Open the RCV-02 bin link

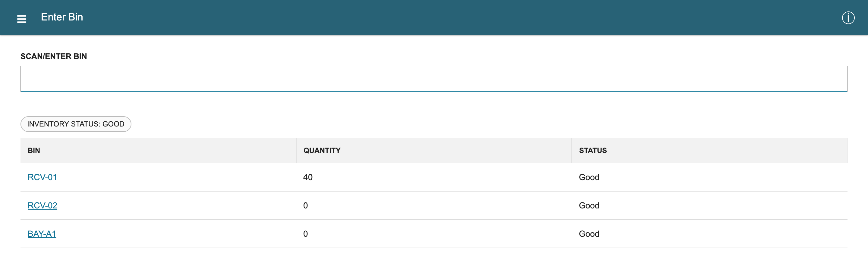pyautogui.click(x=42, y=205)
